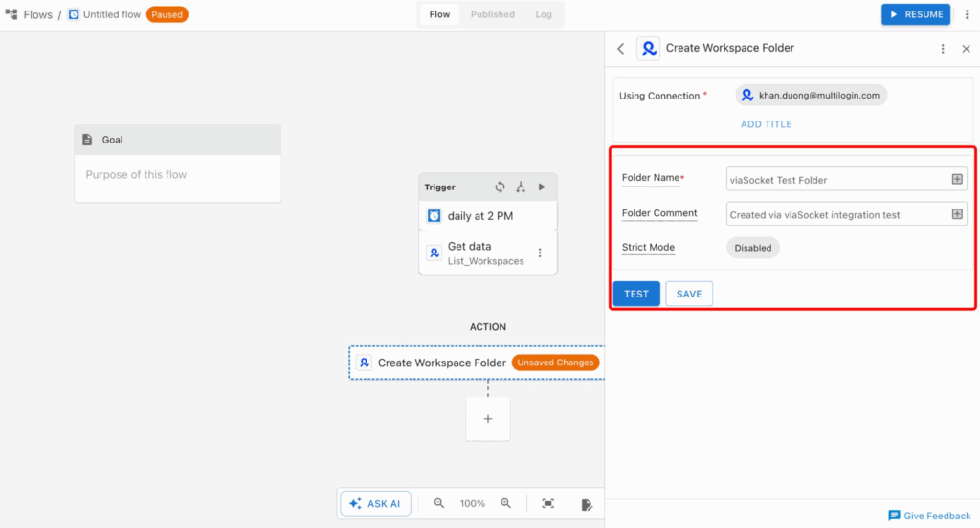
Task: Click the Goal card header
Action: tap(177, 140)
